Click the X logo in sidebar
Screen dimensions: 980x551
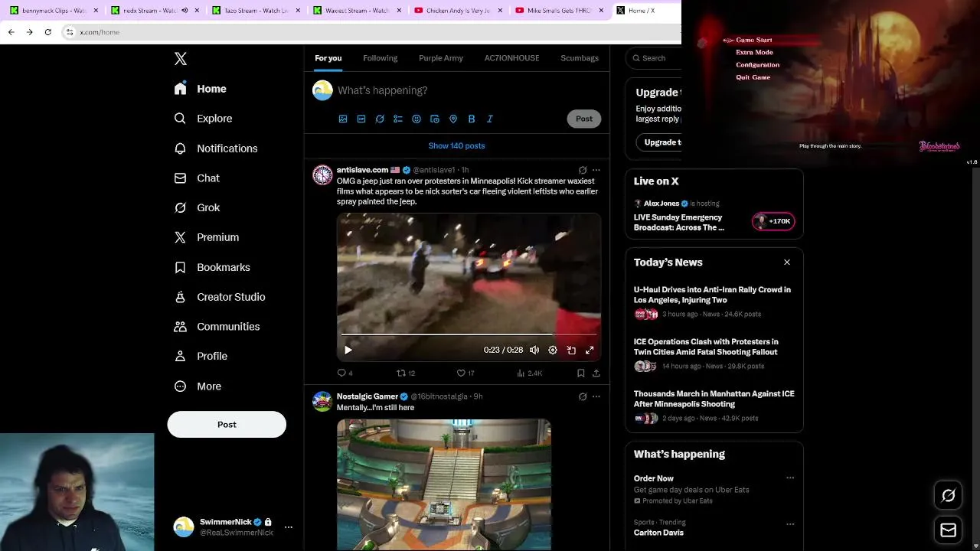coord(180,59)
